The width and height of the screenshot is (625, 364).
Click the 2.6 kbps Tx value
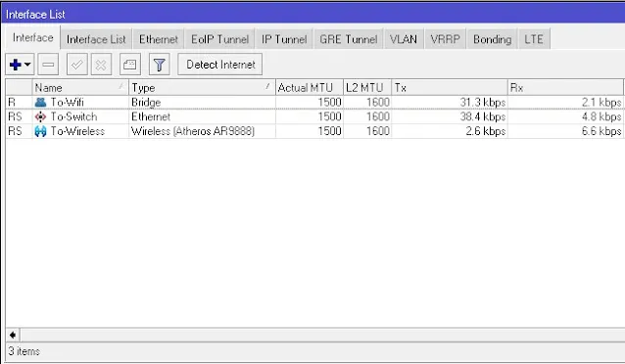point(486,131)
